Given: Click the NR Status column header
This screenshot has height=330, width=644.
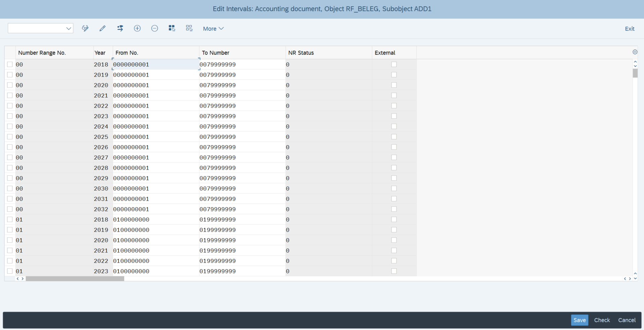Looking at the screenshot, I should 329,53.
